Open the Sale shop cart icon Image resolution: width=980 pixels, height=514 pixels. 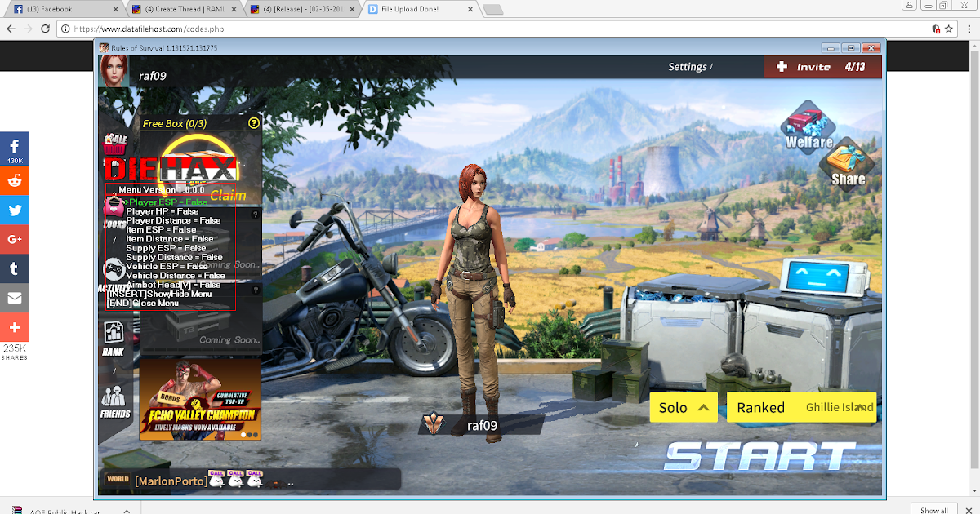click(x=114, y=144)
